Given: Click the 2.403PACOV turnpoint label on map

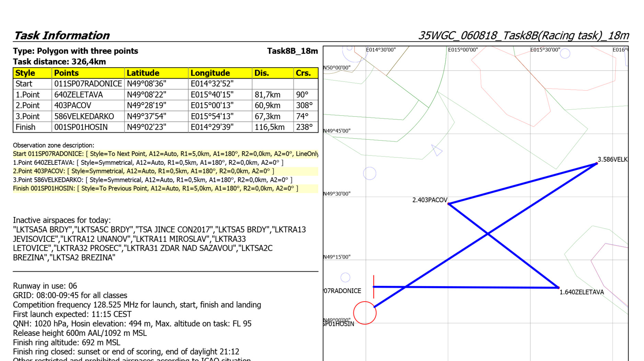Looking at the screenshot, I should pyautogui.click(x=429, y=200).
